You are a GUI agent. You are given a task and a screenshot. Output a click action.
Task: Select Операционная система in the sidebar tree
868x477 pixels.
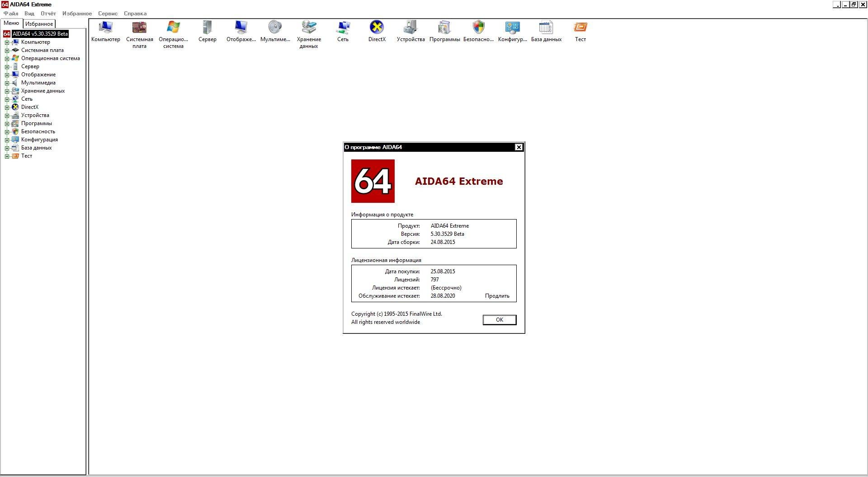point(50,58)
